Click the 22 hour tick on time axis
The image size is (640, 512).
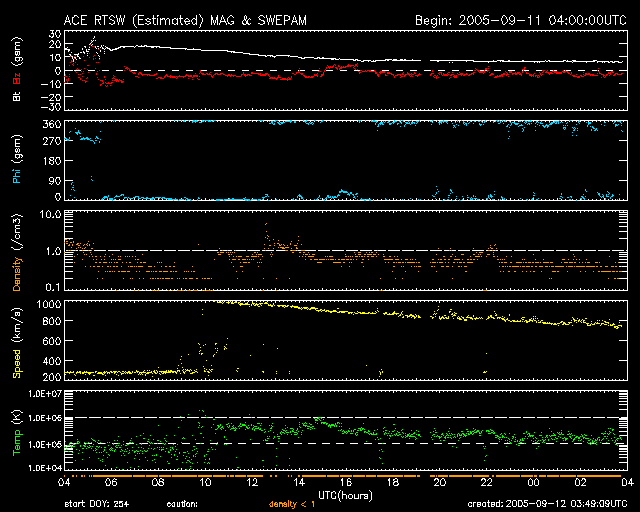click(x=487, y=481)
